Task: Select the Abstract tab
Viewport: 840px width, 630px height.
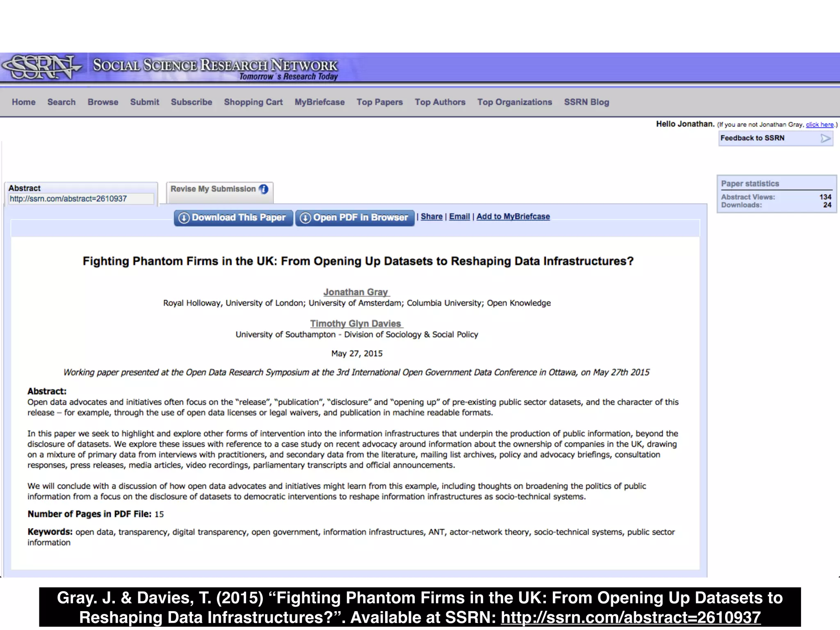Action: tap(25, 188)
